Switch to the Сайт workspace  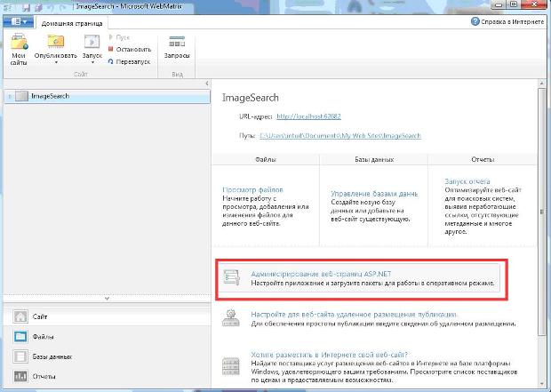tap(108, 316)
